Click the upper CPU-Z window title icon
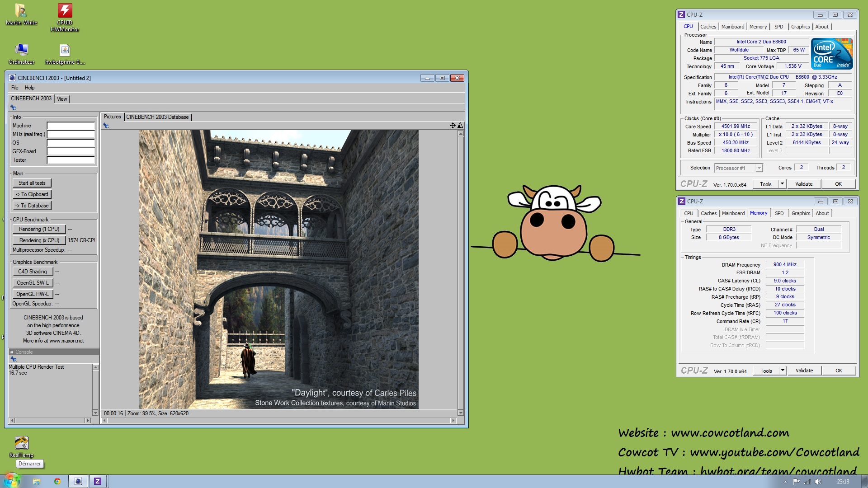868x488 pixels. coord(682,14)
